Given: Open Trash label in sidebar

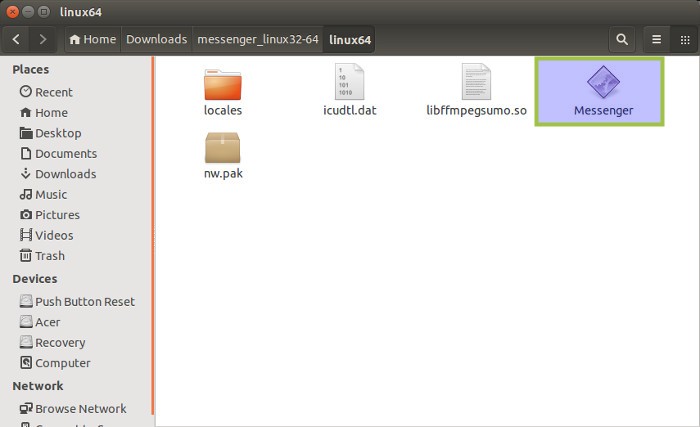Looking at the screenshot, I should pos(50,256).
